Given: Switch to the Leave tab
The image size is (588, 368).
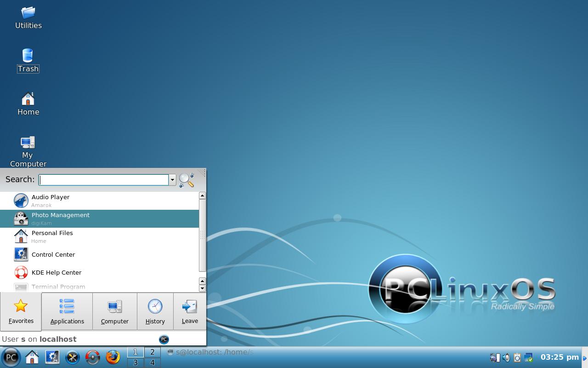Looking at the screenshot, I should 190,311.
